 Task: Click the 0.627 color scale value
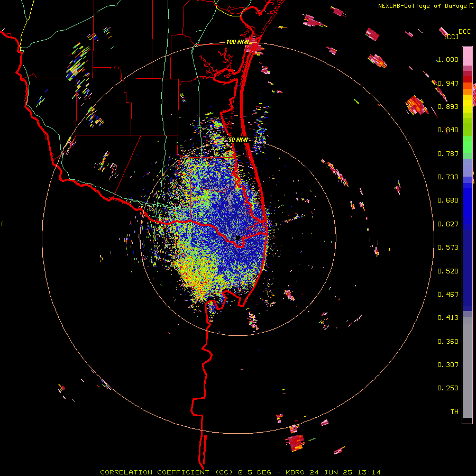448,224
